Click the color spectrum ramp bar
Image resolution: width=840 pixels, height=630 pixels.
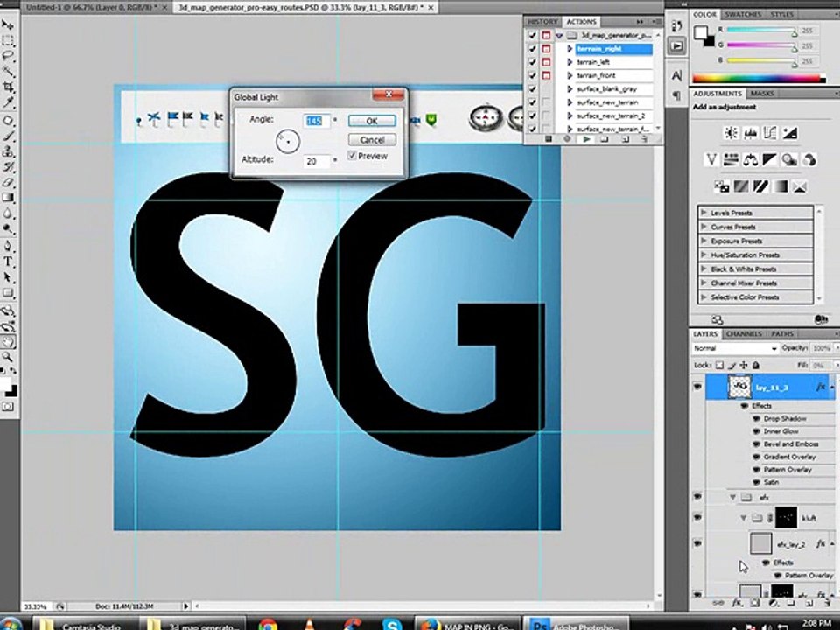click(758, 78)
